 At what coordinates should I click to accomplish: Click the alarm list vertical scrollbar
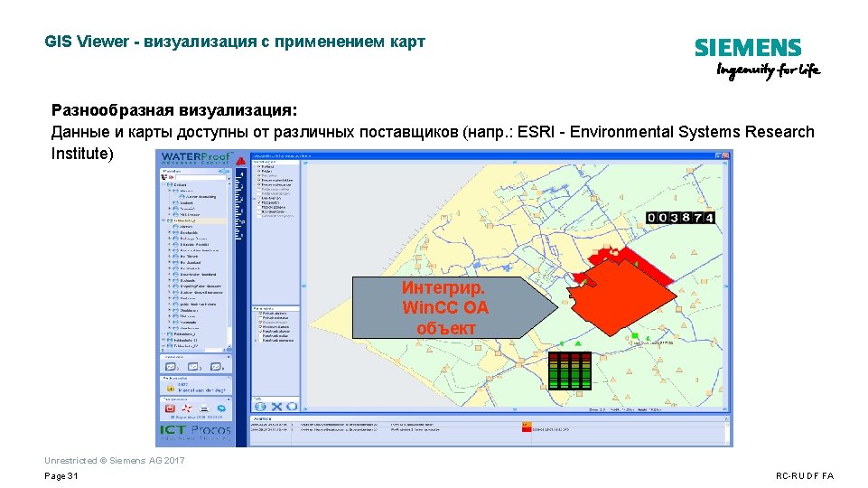pos(727,435)
